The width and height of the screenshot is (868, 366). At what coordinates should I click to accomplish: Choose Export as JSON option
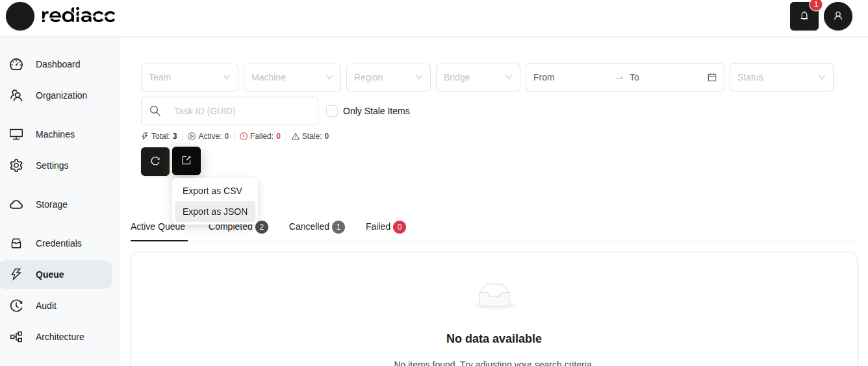click(215, 212)
